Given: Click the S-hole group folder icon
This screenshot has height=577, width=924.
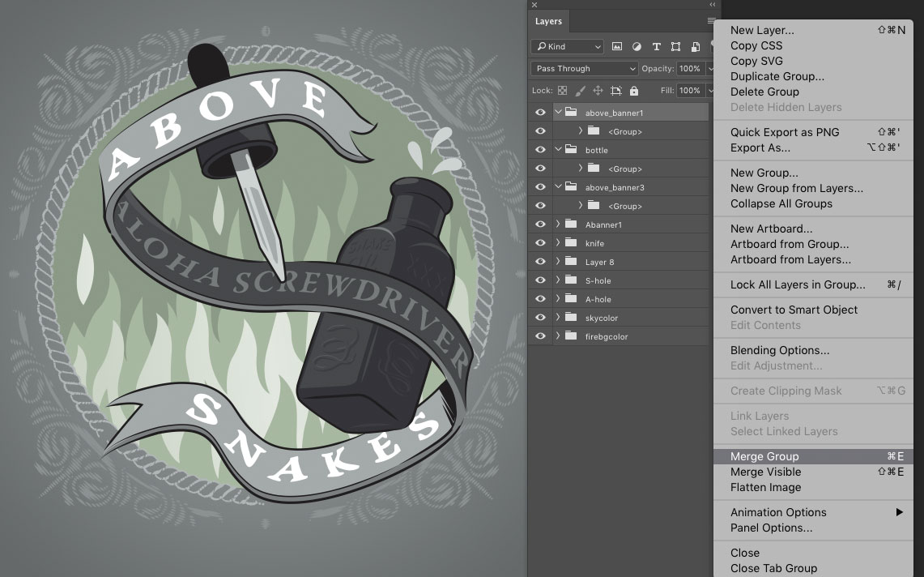Looking at the screenshot, I should (x=571, y=280).
